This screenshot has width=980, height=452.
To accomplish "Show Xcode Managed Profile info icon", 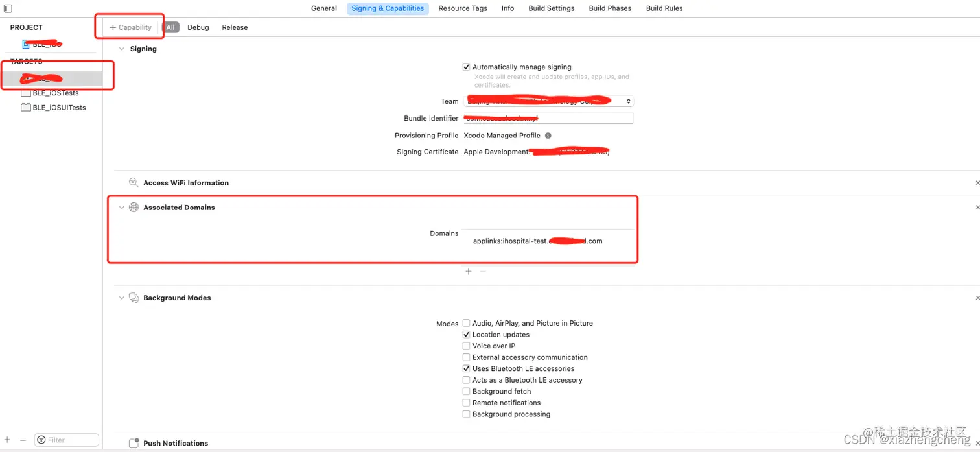I will click(548, 136).
